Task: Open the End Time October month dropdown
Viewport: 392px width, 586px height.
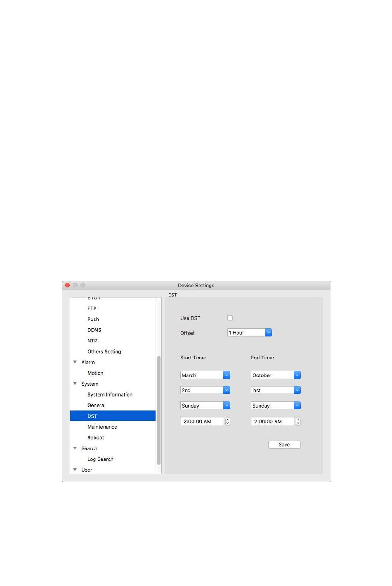Action: 276,375
